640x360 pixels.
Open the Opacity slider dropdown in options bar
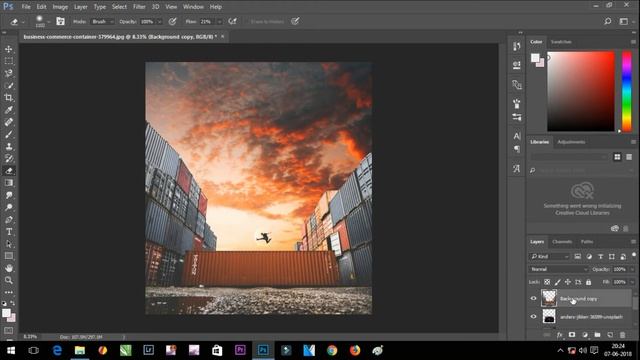coord(160,22)
